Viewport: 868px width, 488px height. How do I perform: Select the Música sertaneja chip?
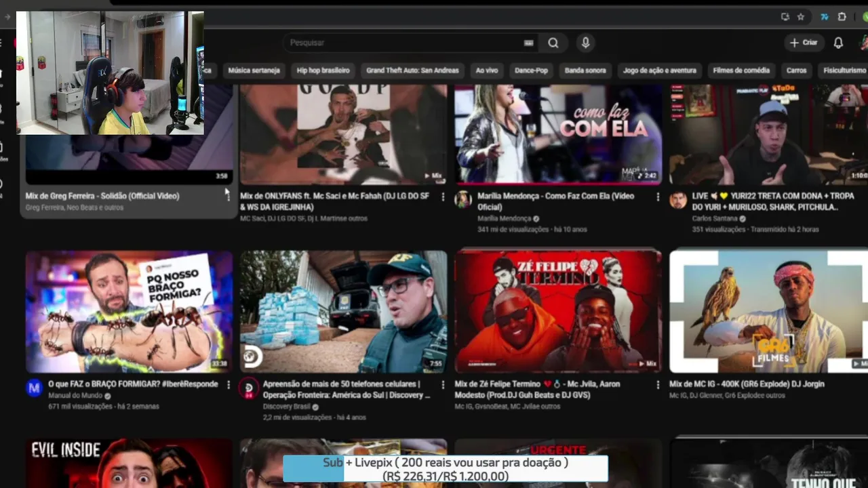click(254, 70)
